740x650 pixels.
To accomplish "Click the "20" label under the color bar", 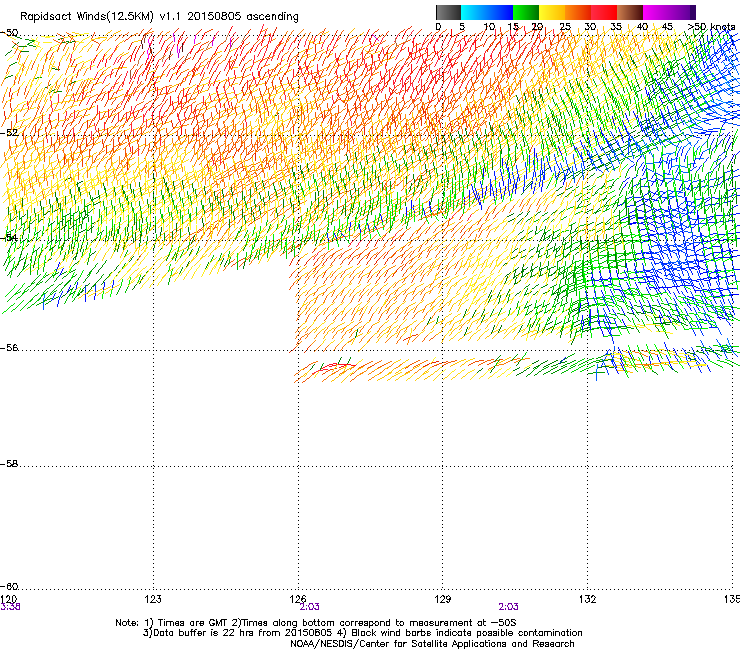I will 537,27.
